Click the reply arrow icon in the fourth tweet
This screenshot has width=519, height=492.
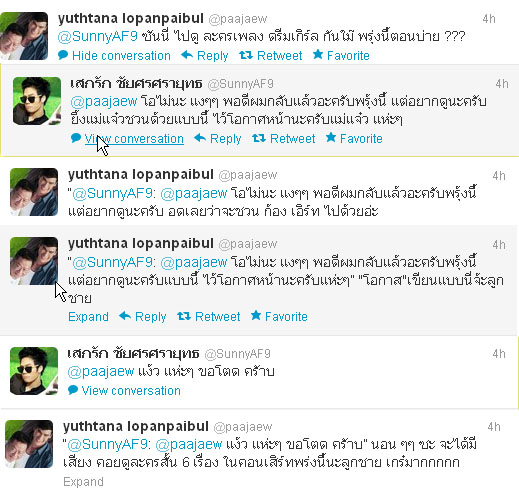(125, 316)
